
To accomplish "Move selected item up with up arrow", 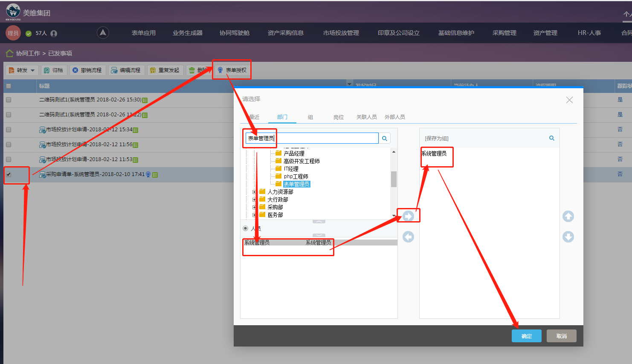I will (568, 216).
